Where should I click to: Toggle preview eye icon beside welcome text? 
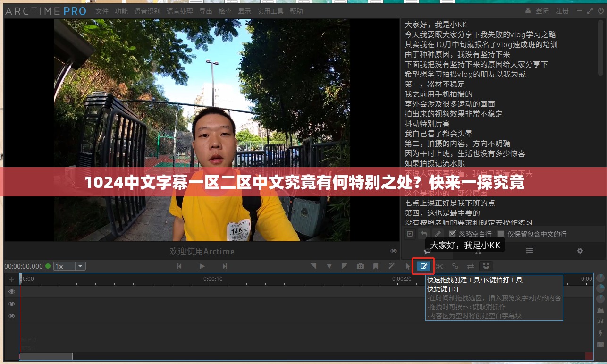394,251
